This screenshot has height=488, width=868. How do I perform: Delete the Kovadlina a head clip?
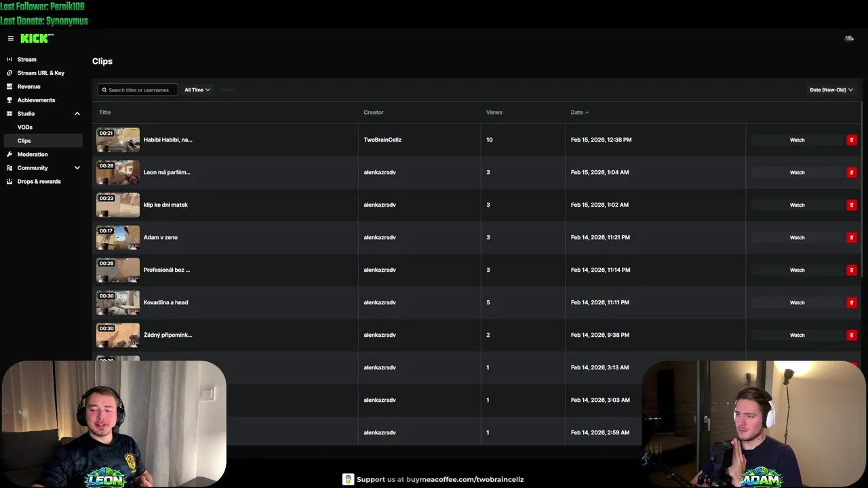pyautogui.click(x=852, y=302)
